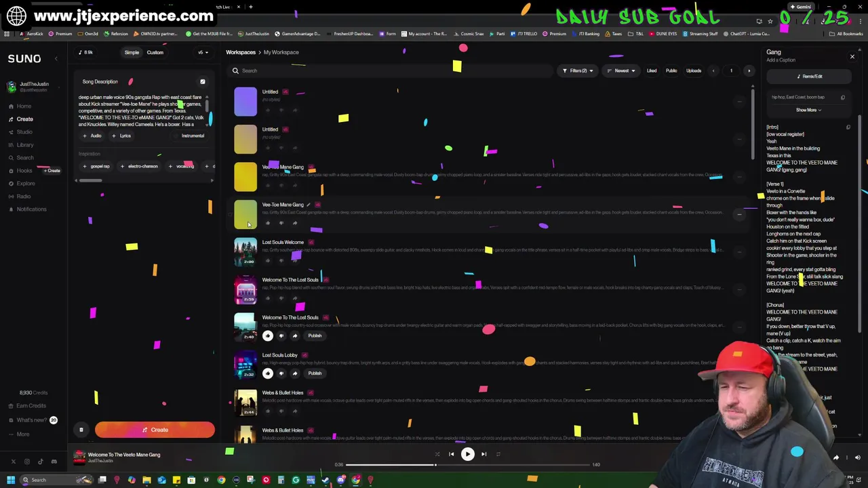This screenshot has width=868, height=488.
Task: Click pencil edit icon beside Vee-Toe Mane Gang
Action: (309, 205)
